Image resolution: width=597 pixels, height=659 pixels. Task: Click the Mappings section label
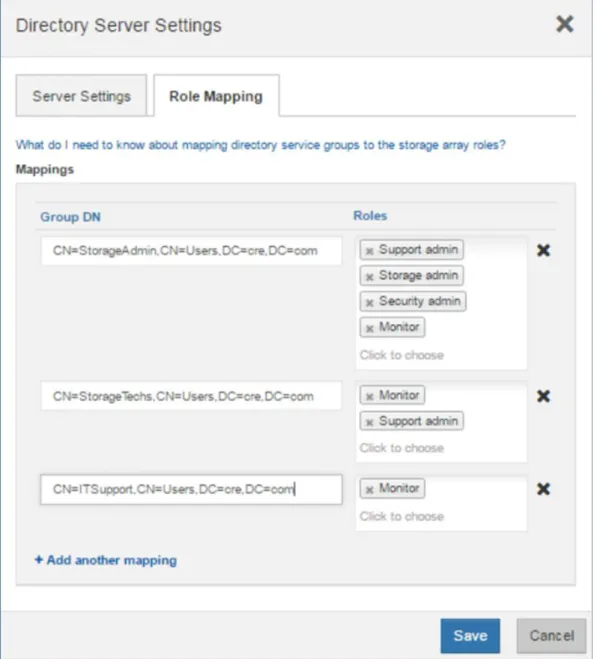pos(45,169)
